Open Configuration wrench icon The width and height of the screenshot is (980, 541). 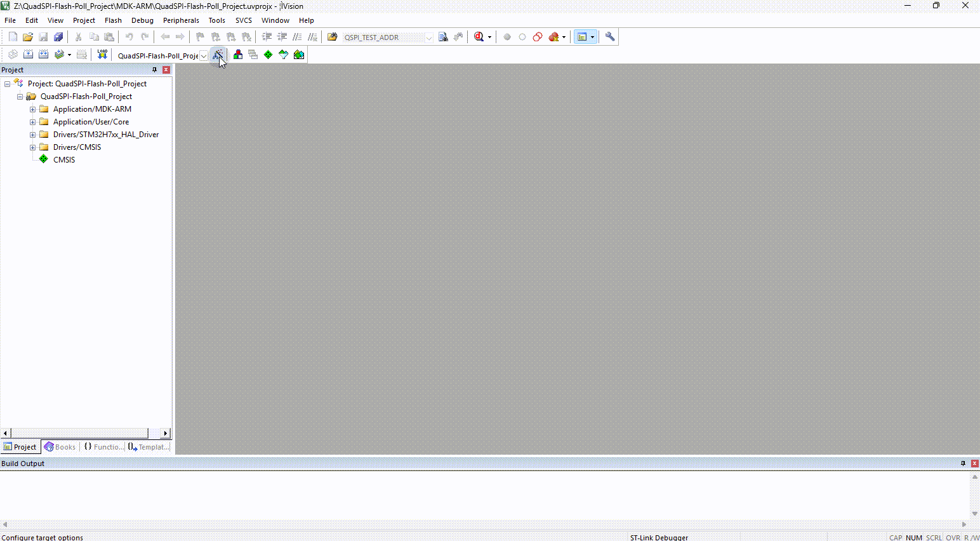pyautogui.click(x=610, y=37)
